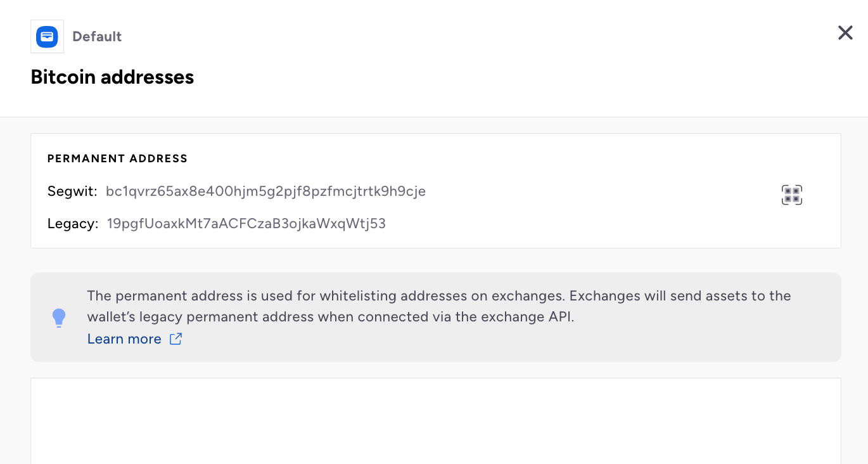Click the sentence beginning "The permanent address is used"

tap(326, 296)
